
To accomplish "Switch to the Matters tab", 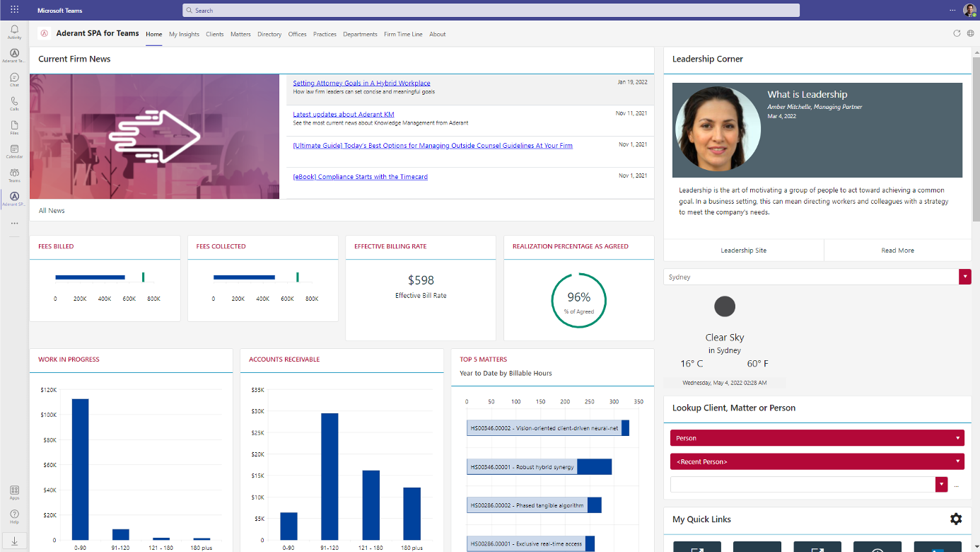I will click(x=242, y=34).
